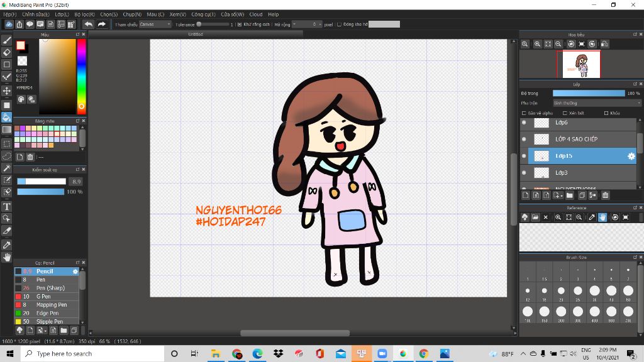This screenshot has width=644, height=362.
Task: Open the Chỉnh sửa menu
Action: [x=35, y=14]
